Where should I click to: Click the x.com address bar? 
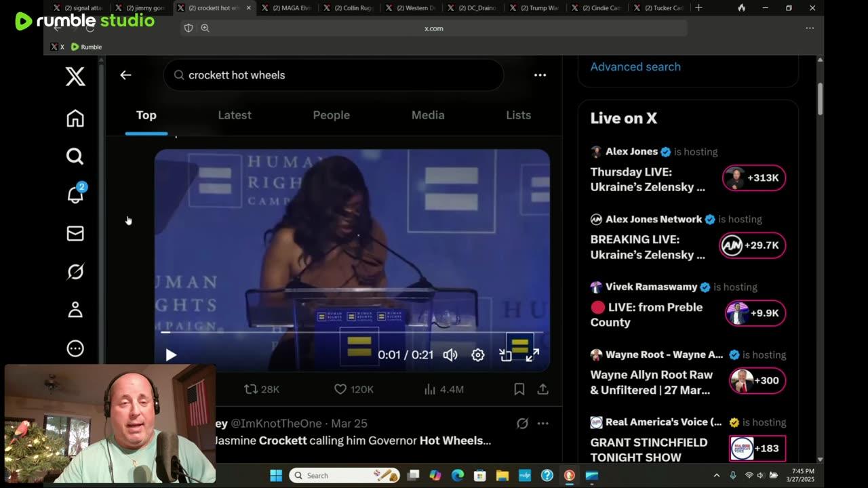click(x=434, y=28)
